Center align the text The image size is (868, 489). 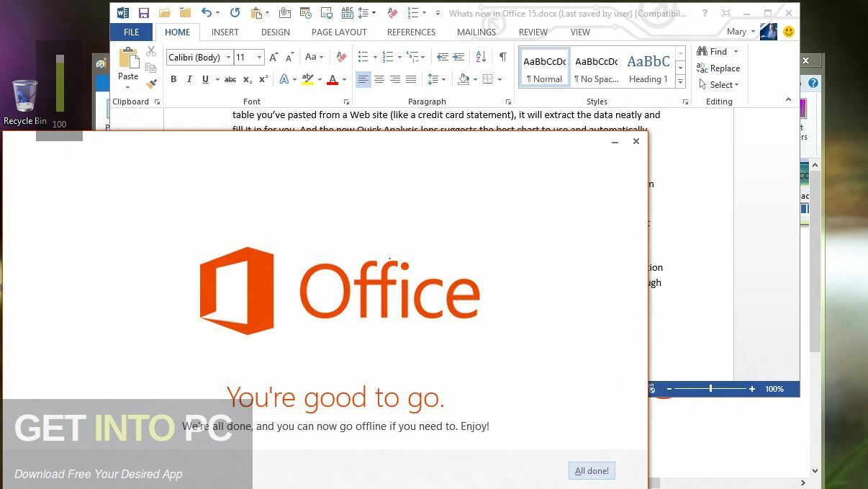pos(379,79)
